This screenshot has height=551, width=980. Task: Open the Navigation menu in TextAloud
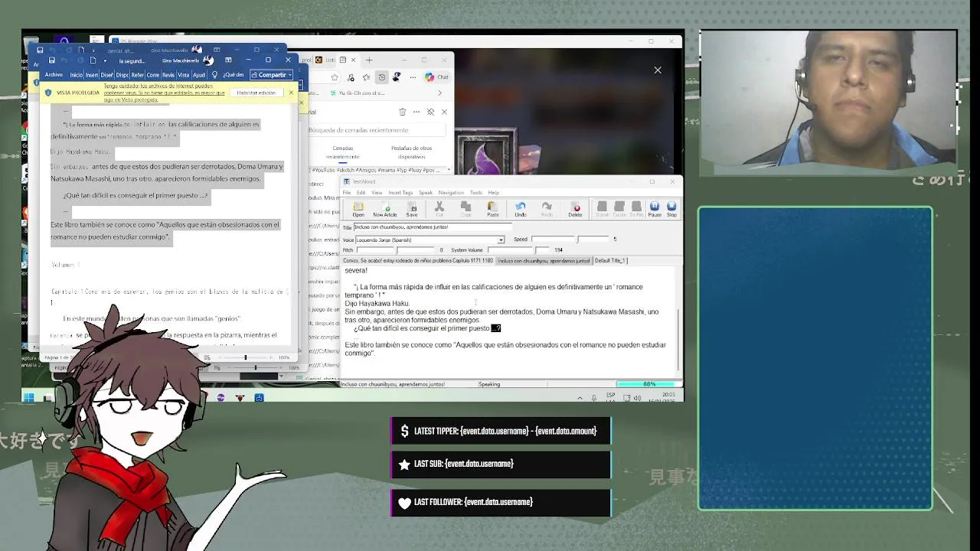(x=451, y=193)
